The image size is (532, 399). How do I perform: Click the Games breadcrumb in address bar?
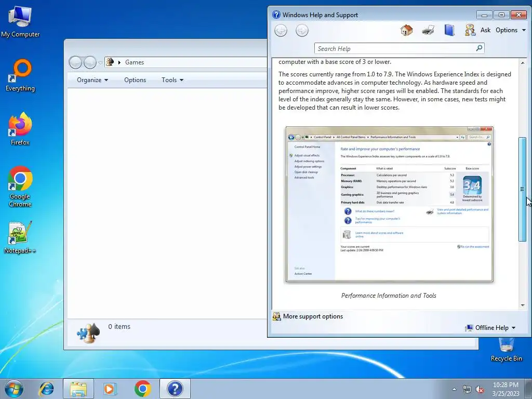pyautogui.click(x=135, y=62)
